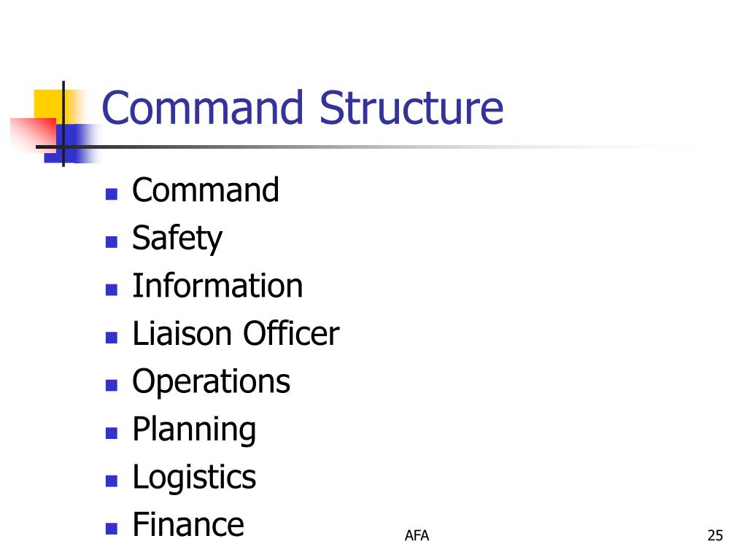Select the Command bullet text
Image resolution: width=747 pixels, height=560 pixels.
(205, 190)
